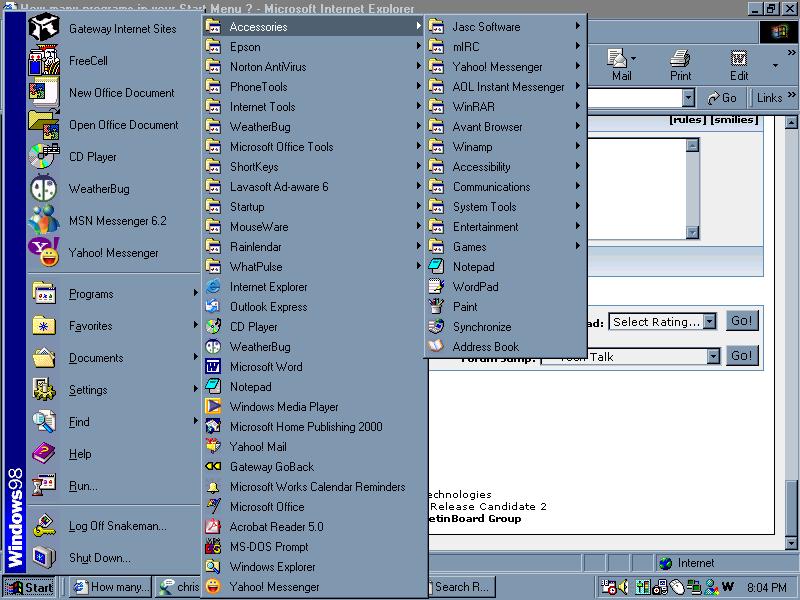Click the Shut Down monitor icon
800x600 pixels.
coord(44,558)
